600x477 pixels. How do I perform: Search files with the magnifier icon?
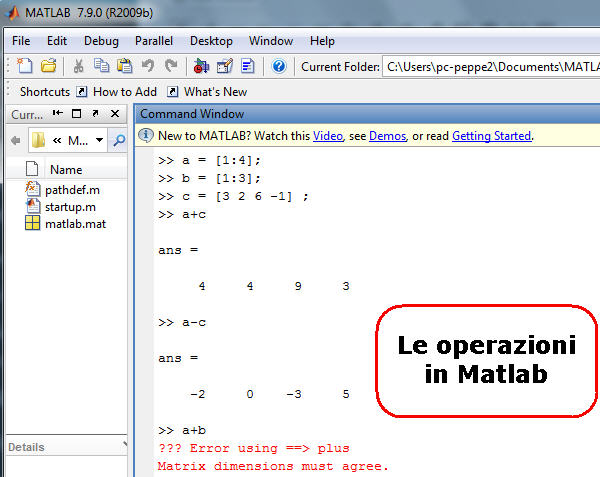pyautogui.click(x=119, y=141)
